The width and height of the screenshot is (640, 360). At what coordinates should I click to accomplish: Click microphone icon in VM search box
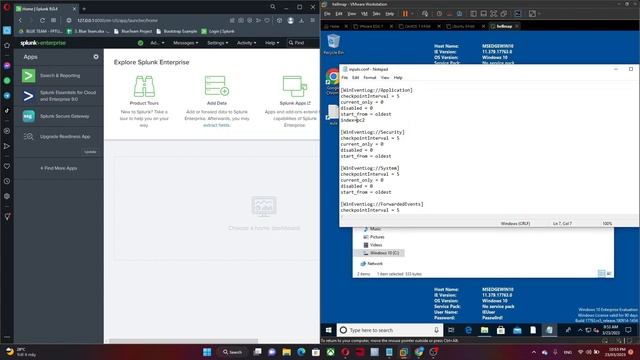point(436,330)
